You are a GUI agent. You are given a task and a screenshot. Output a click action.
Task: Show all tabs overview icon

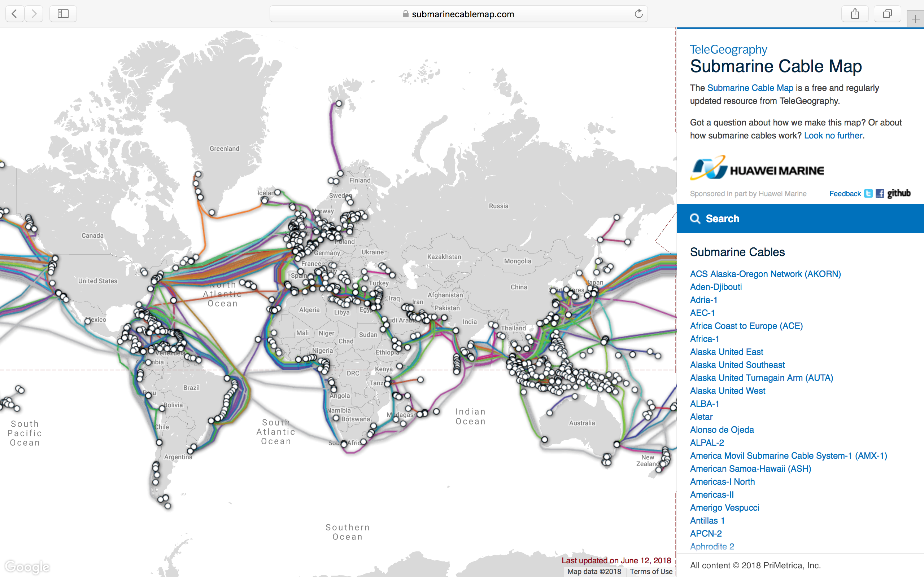(x=887, y=14)
